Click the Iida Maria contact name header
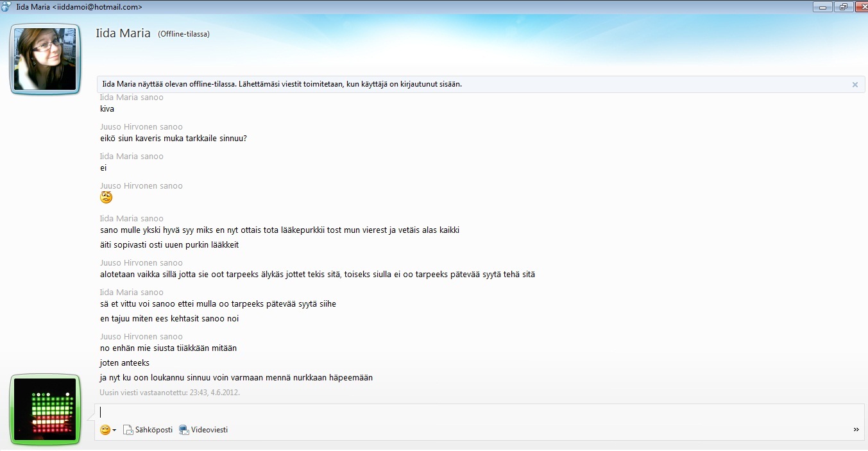868x451 pixels. (x=123, y=33)
